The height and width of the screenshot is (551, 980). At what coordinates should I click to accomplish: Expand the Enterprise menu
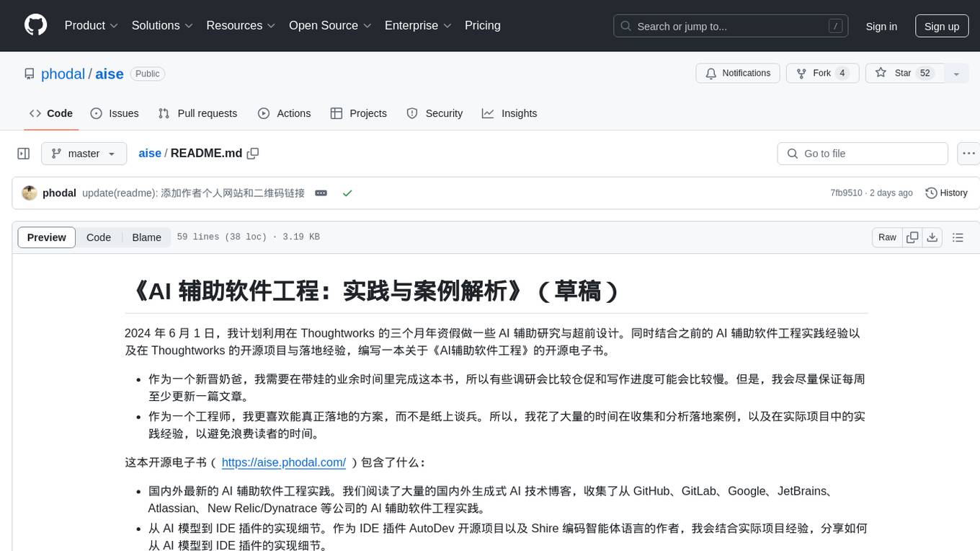coord(418,25)
